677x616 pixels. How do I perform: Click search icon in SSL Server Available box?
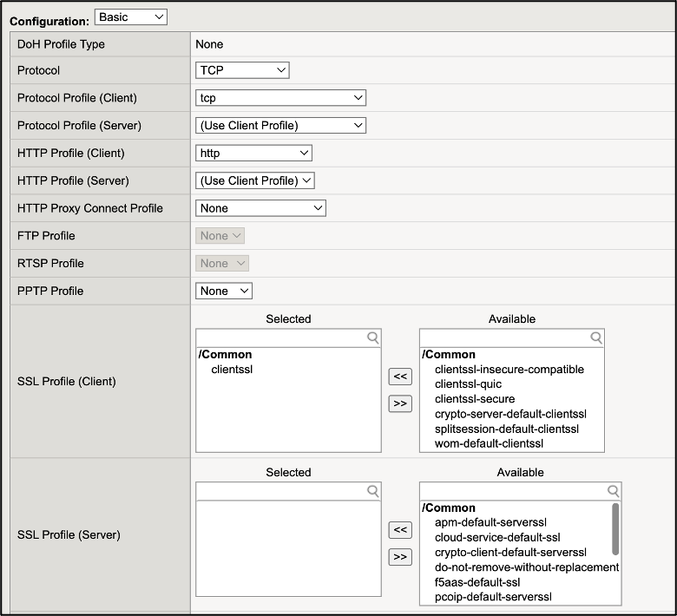point(613,491)
